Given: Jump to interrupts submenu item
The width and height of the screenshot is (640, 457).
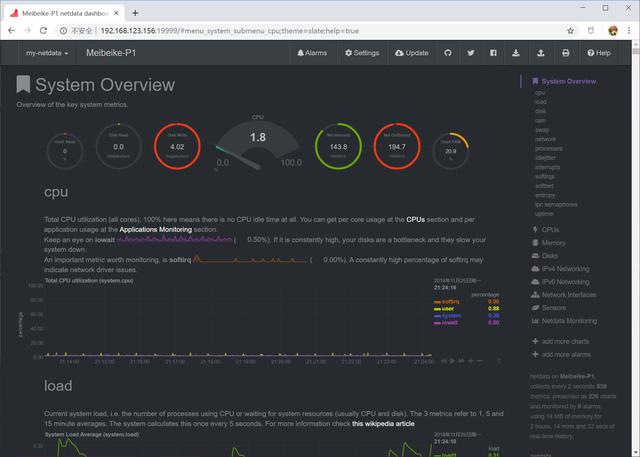Looking at the screenshot, I should pos(547,167).
